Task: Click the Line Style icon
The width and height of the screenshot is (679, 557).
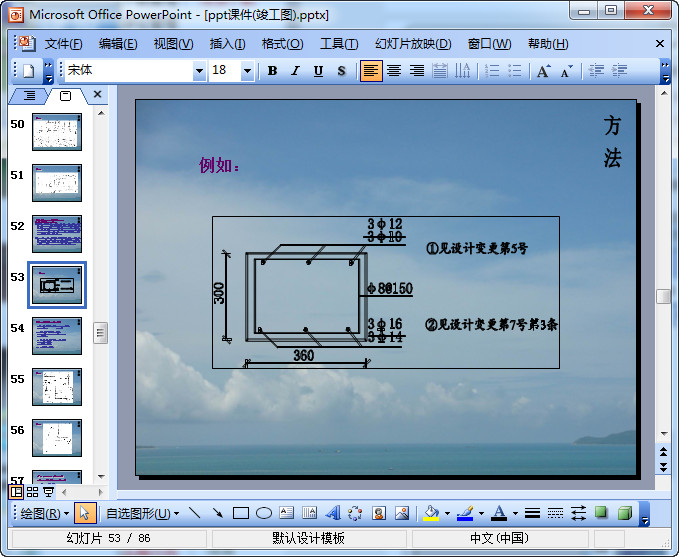Action: [532, 514]
